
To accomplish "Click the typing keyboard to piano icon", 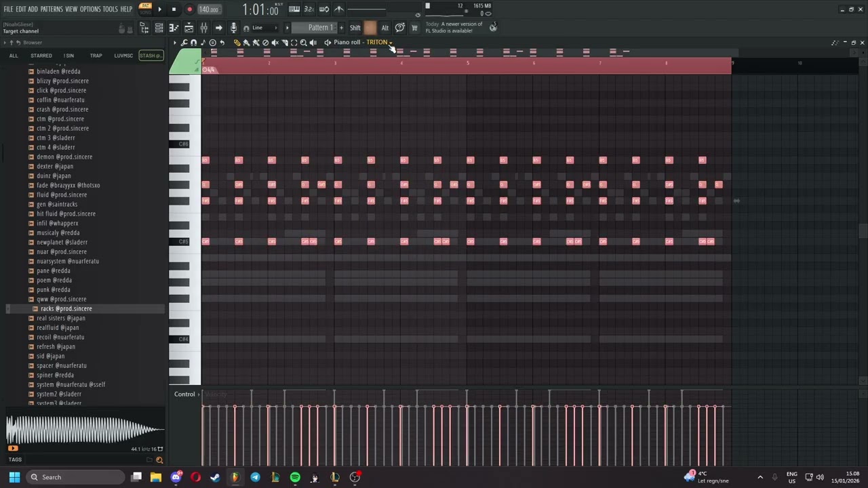I will (294, 9).
